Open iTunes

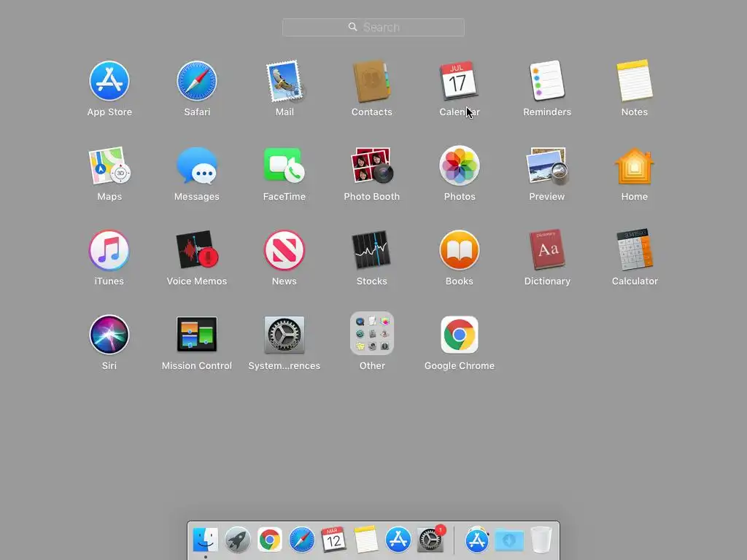click(x=109, y=251)
